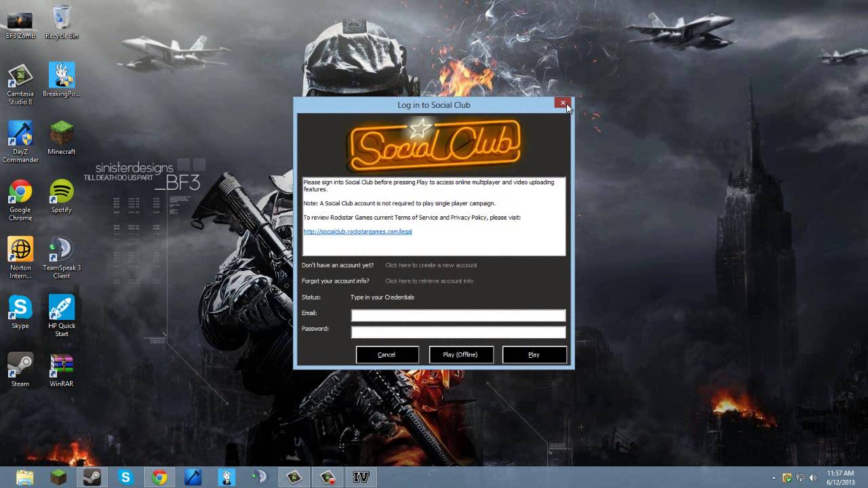868x488 pixels.
Task: Open TeamSpeak from the taskbar
Action: (x=260, y=477)
